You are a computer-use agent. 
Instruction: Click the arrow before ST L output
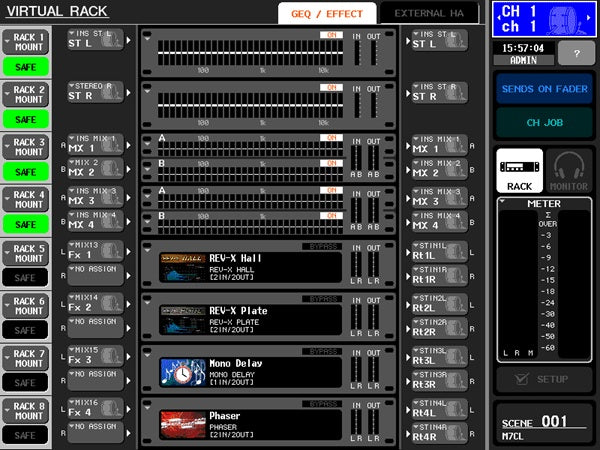(x=408, y=40)
